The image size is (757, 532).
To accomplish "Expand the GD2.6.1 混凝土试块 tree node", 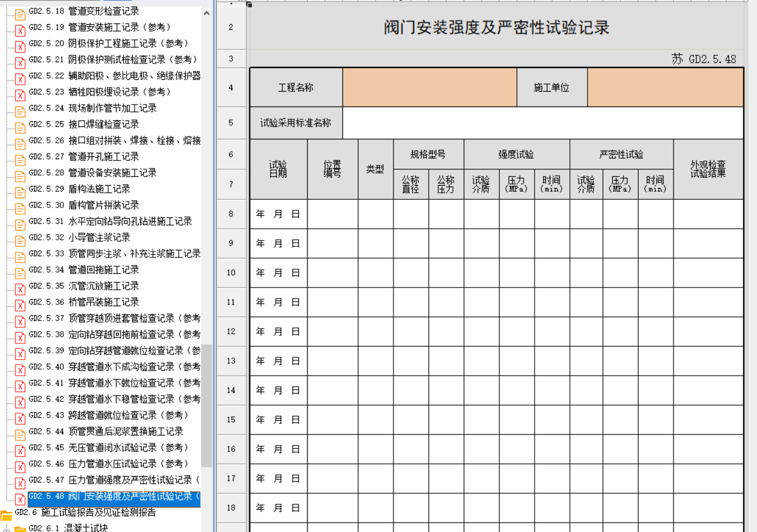I will tap(7, 528).
